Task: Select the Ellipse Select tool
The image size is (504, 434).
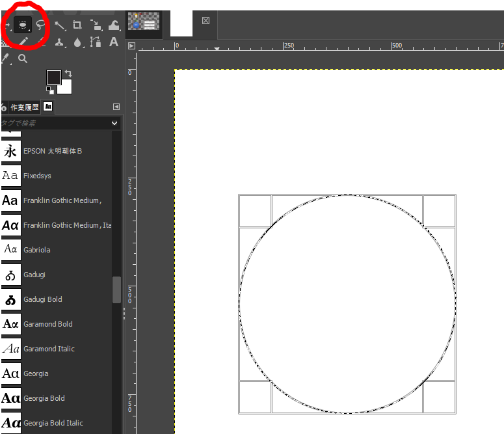Action: pyautogui.click(x=23, y=25)
